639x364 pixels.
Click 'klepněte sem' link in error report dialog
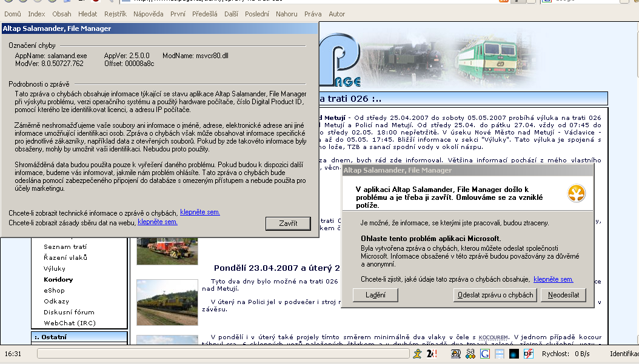point(554,279)
